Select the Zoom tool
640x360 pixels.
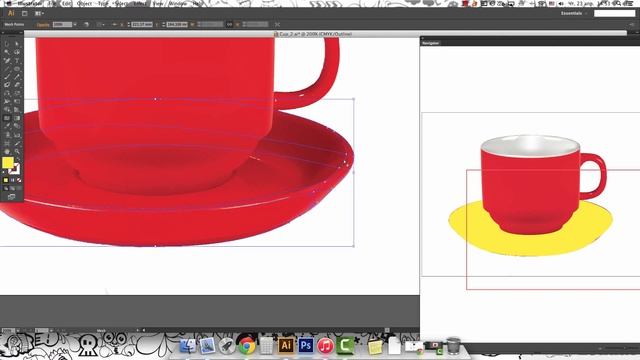point(17,151)
